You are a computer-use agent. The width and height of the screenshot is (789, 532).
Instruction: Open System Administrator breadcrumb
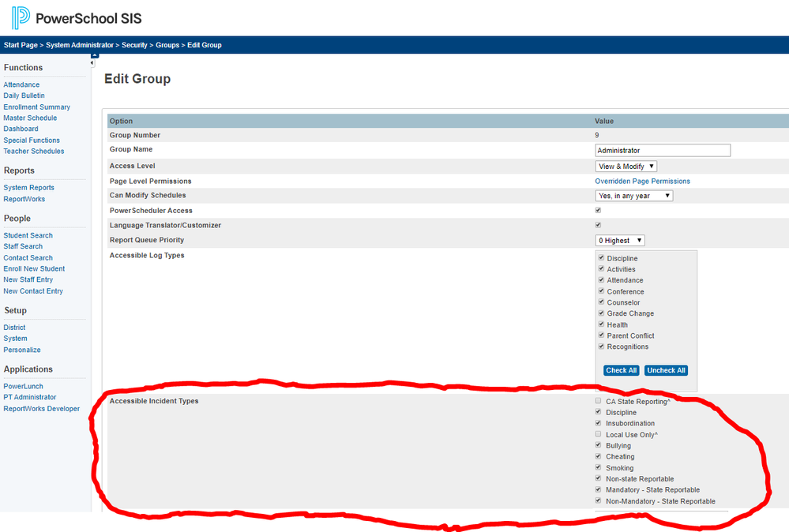point(80,45)
